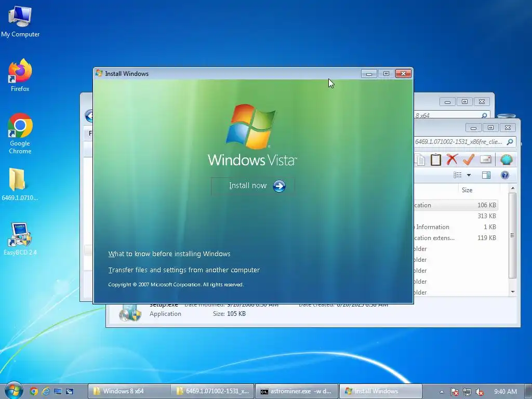Click the orange checkmark toolbar icon
532x399 pixels.
pyautogui.click(x=469, y=159)
